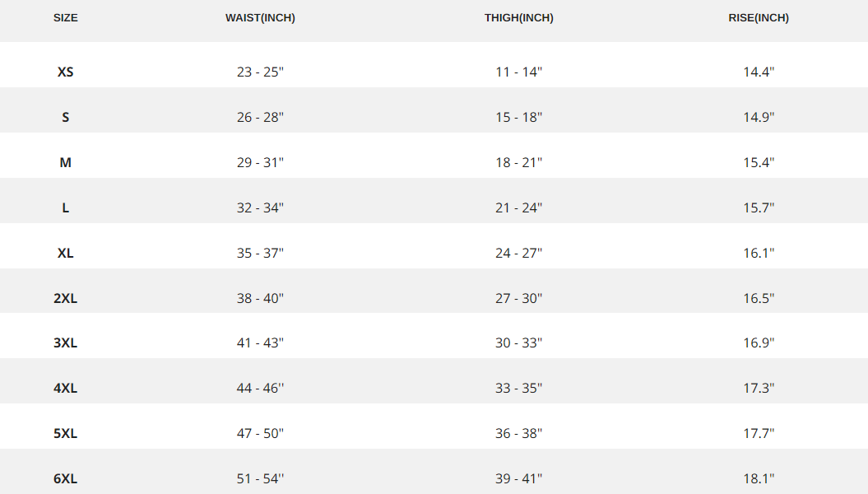Select the XS size label

click(x=66, y=72)
